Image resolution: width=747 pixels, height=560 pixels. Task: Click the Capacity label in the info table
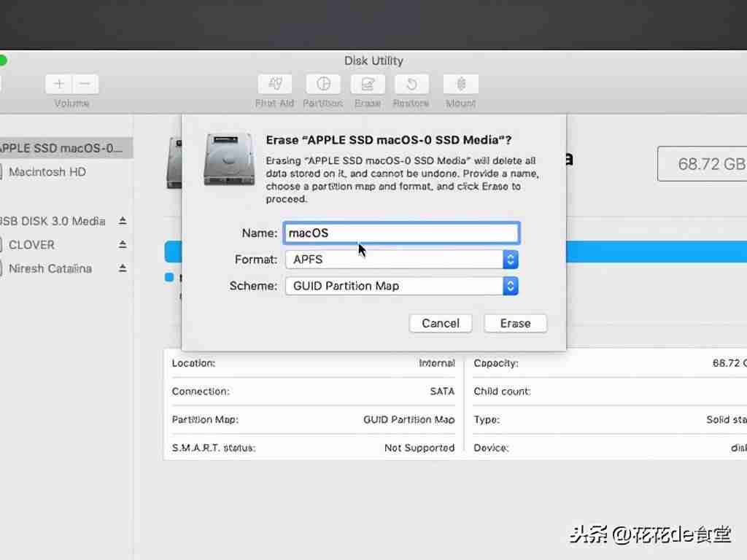[496, 363]
